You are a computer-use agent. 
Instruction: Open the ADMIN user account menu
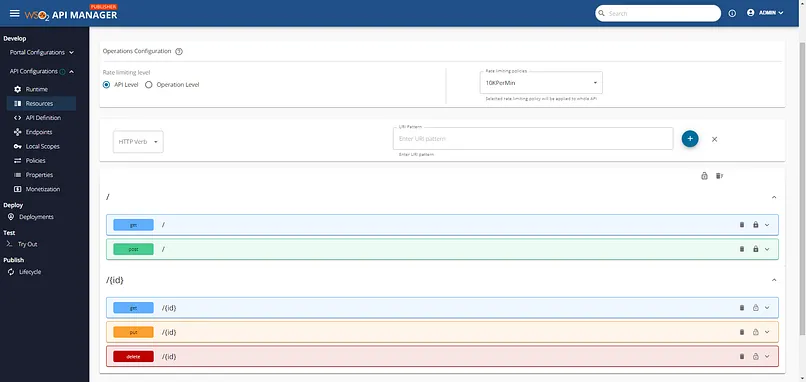(765, 13)
